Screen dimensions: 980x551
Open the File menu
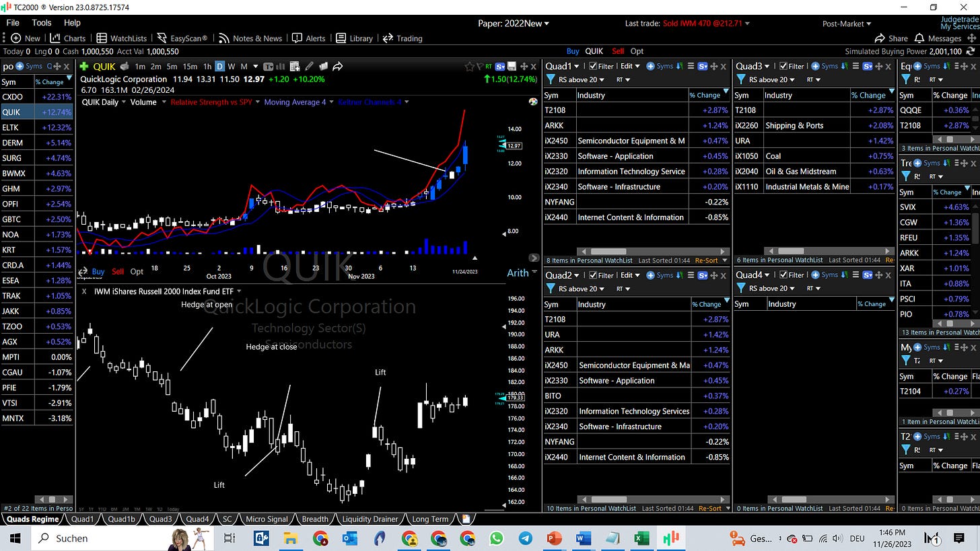click(x=13, y=23)
